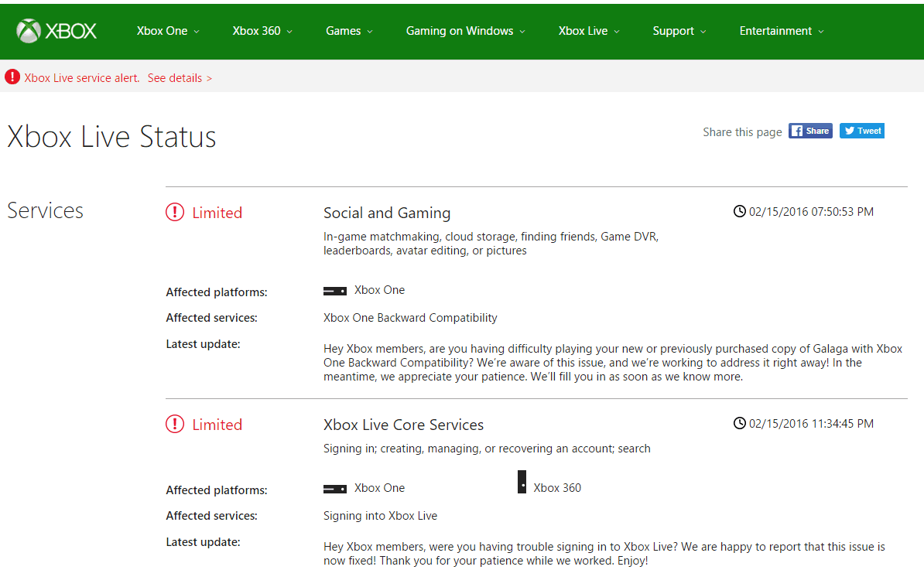The image size is (924, 587).
Task: Click the Xbox Live Status page title
Action: click(112, 137)
